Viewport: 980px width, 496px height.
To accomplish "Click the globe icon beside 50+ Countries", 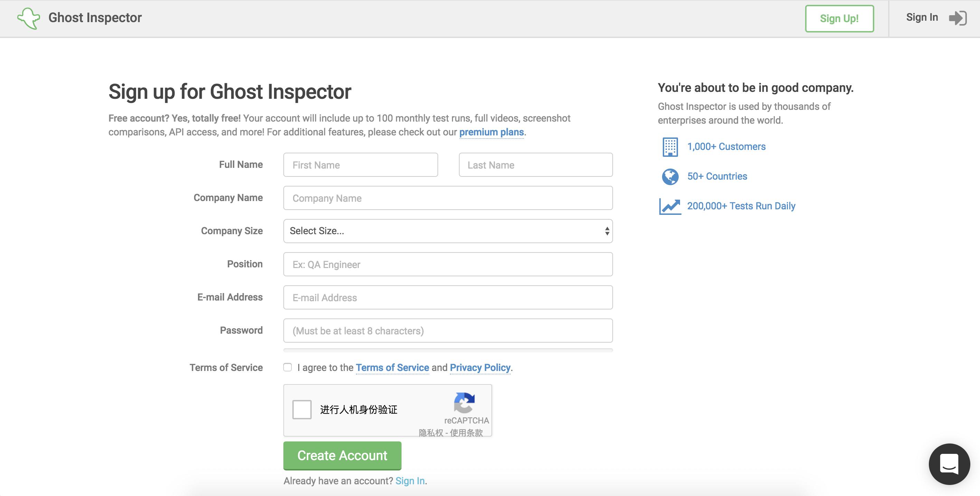I will pyautogui.click(x=670, y=177).
